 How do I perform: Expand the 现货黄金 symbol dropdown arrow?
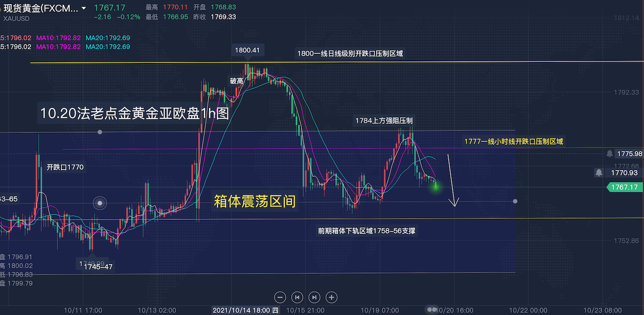pyautogui.click(x=84, y=8)
